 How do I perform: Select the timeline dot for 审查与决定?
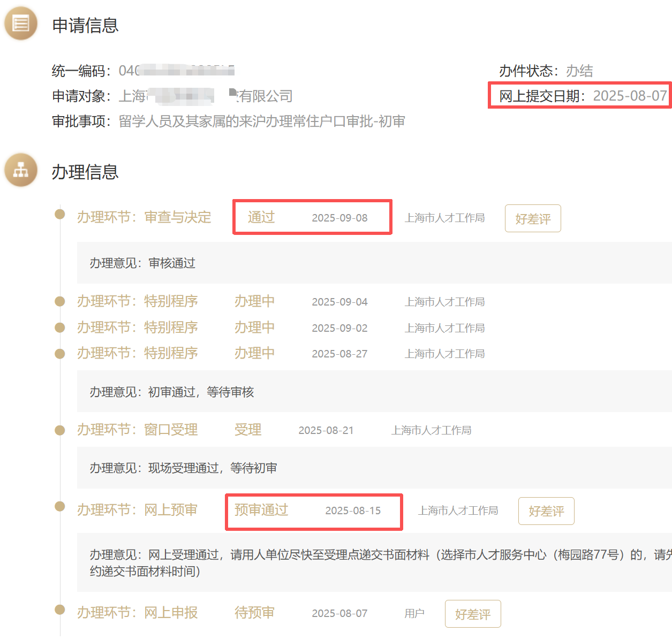click(x=60, y=215)
